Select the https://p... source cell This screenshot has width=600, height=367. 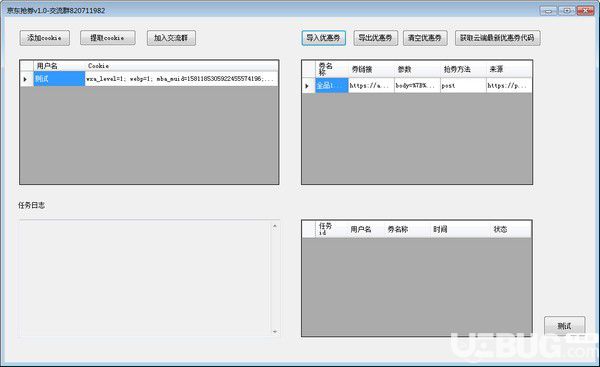(x=509, y=85)
